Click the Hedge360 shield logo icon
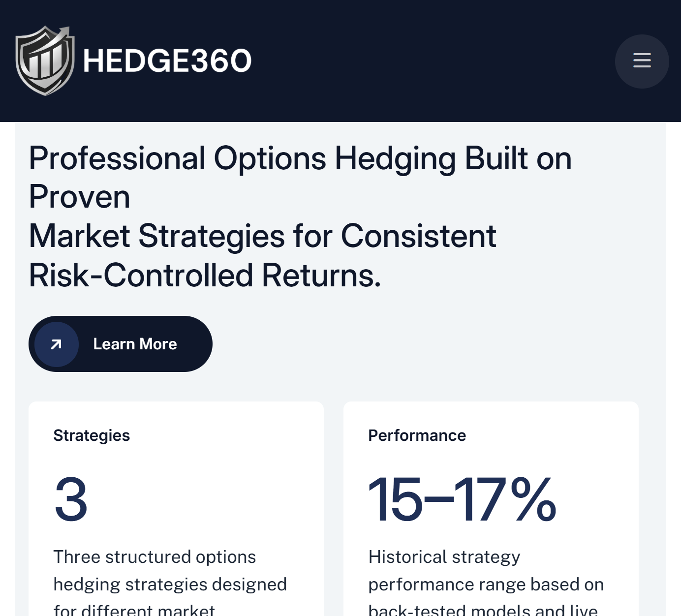The image size is (681, 616). click(45, 61)
